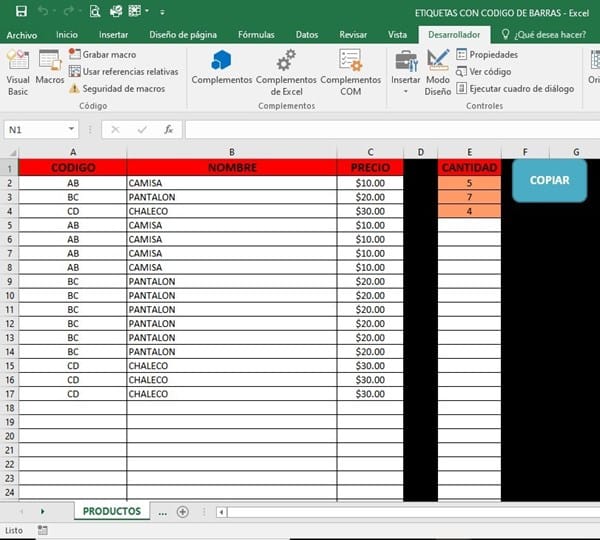Open Seguridad de macros settings
Image resolution: width=600 pixels, height=540 pixels.
122,88
